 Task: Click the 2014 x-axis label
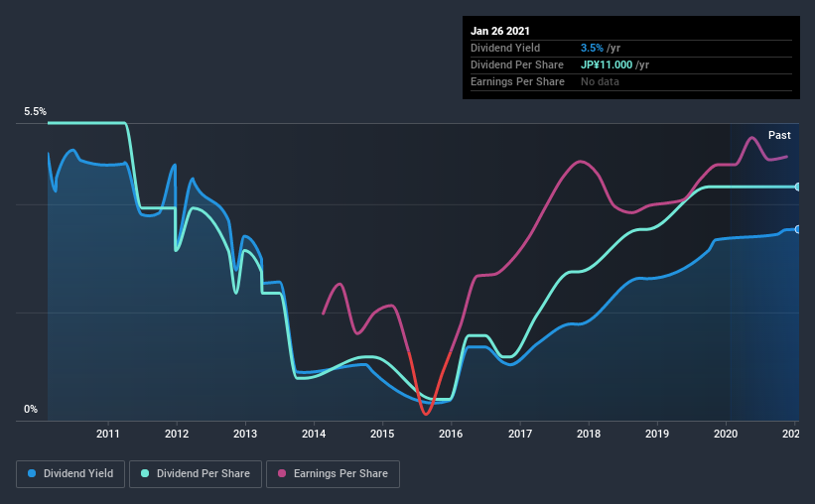click(x=314, y=434)
